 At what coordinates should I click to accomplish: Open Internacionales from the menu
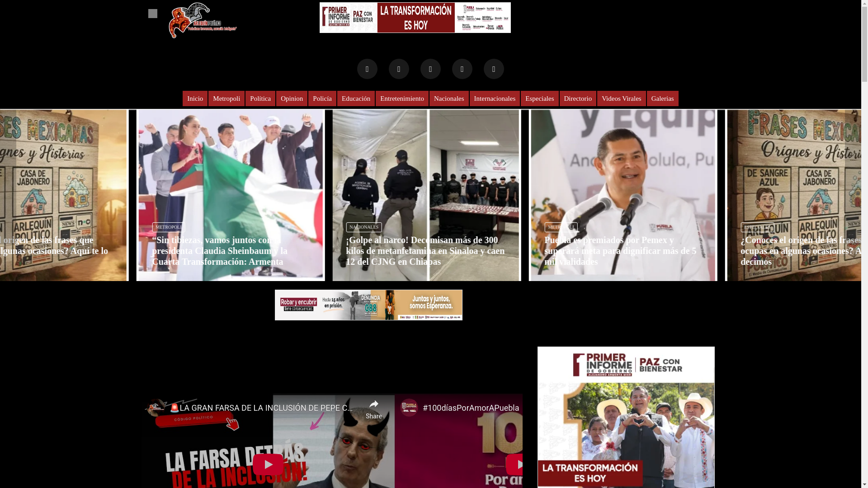click(495, 99)
